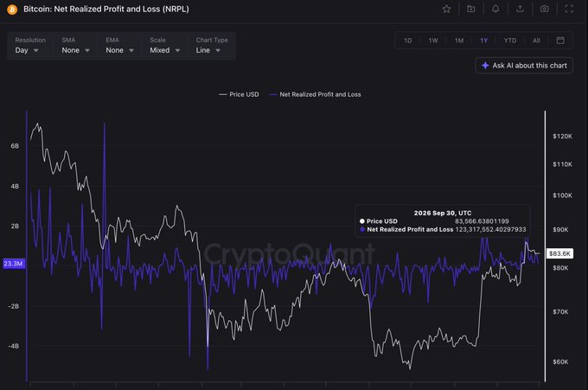Share chart using the upload icon
588x390 pixels.
(x=520, y=9)
